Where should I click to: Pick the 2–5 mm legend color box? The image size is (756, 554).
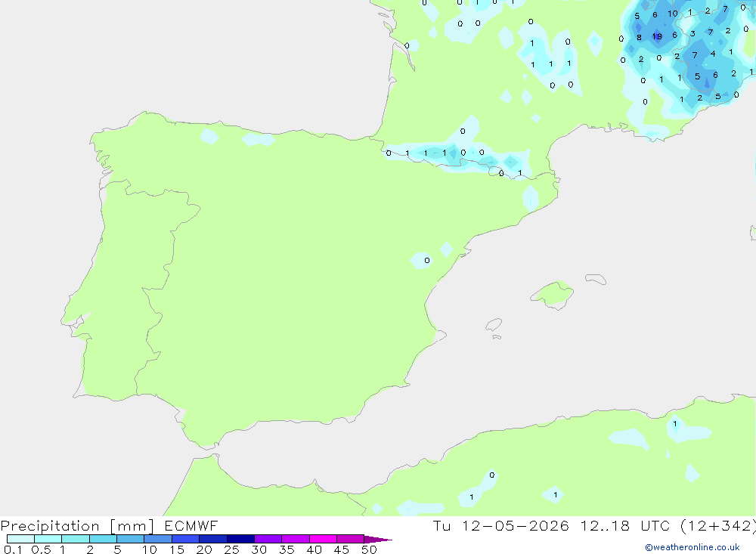pos(103,539)
